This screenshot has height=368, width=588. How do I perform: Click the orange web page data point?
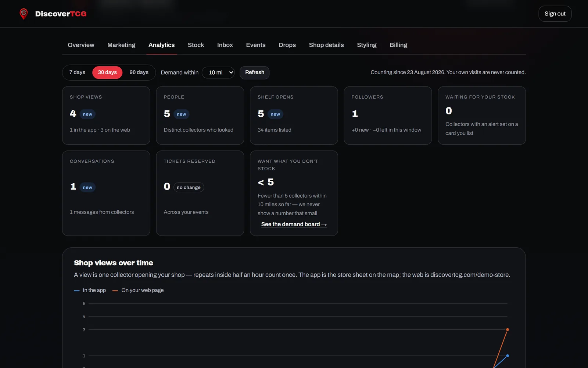(x=508, y=330)
